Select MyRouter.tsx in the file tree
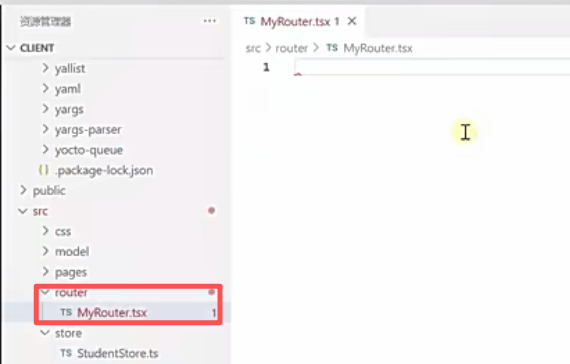Image resolution: width=570 pixels, height=364 pixels. pyautogui.click(x=112, y=313)
